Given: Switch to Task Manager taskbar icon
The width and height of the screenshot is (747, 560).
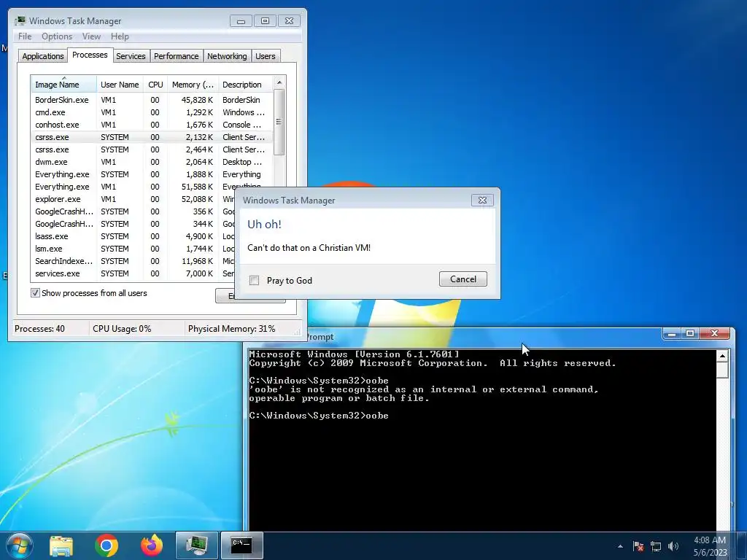Looking at the screenshot, I should point(197,545).
